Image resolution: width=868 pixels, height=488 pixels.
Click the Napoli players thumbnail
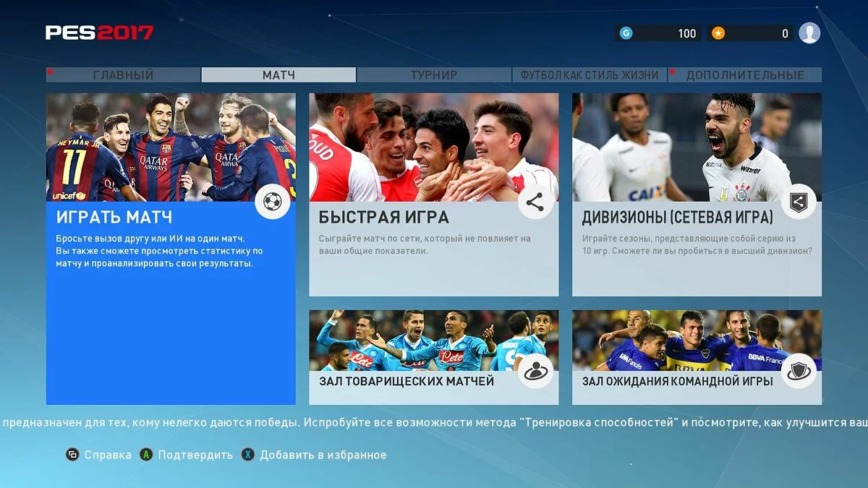pyautogui.click(x=434, y=341)
